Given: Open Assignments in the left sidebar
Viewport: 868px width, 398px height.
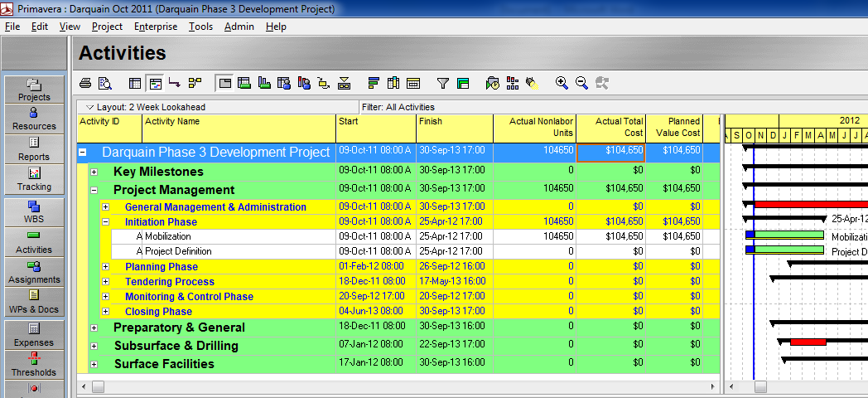Looking at the screenshot, I should click(34, 272).
